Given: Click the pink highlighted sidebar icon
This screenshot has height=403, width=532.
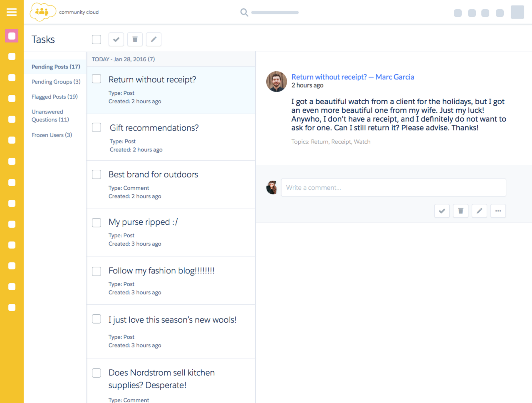Looking at the screenshot, I should tap(12, 36).
